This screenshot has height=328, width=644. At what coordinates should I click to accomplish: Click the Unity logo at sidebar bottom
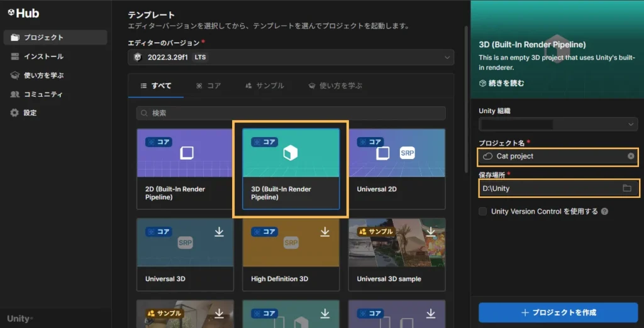tap(20, 318)
